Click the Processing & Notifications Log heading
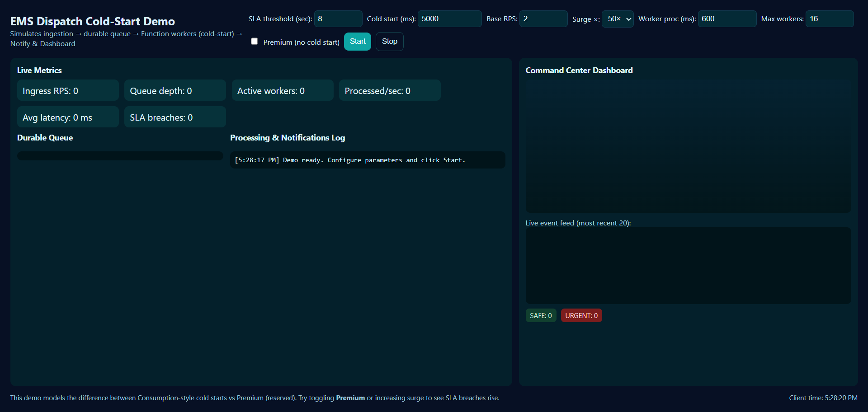Viewport: 868px width, 412px height. [288, 138]
